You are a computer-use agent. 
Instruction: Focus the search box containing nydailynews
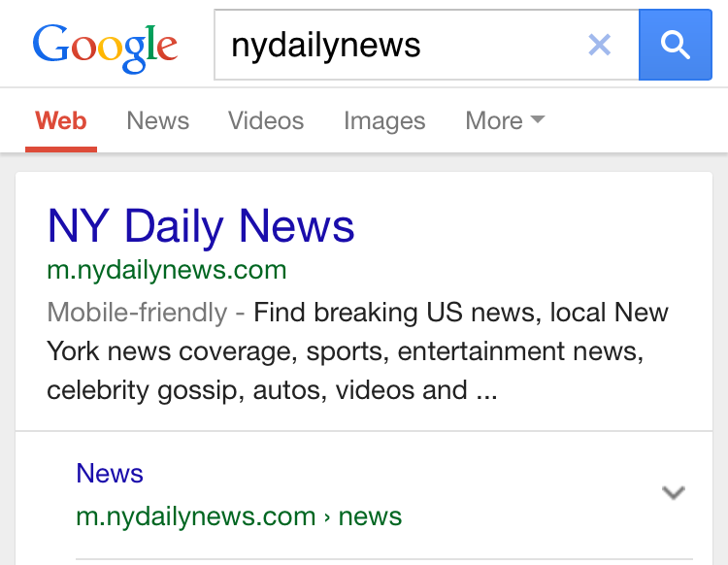tap(426, 45)
